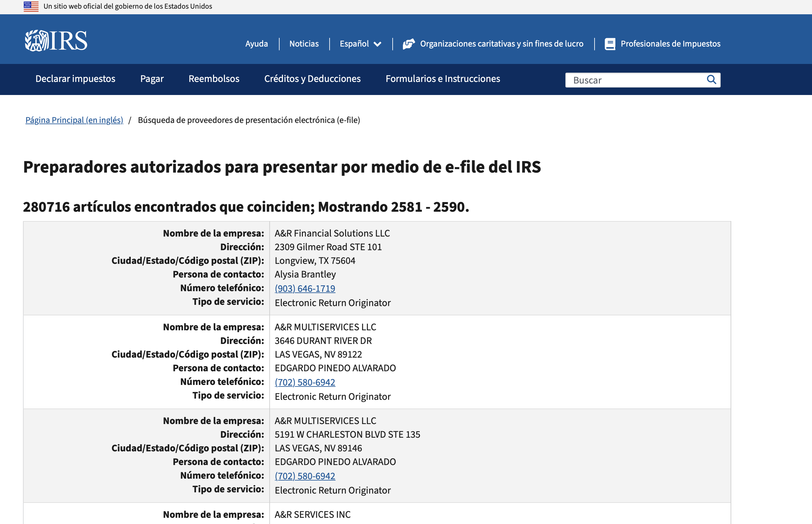
Task: Select LAS VEGAS, NV 89122 text
Action: (x=318, y=355)
